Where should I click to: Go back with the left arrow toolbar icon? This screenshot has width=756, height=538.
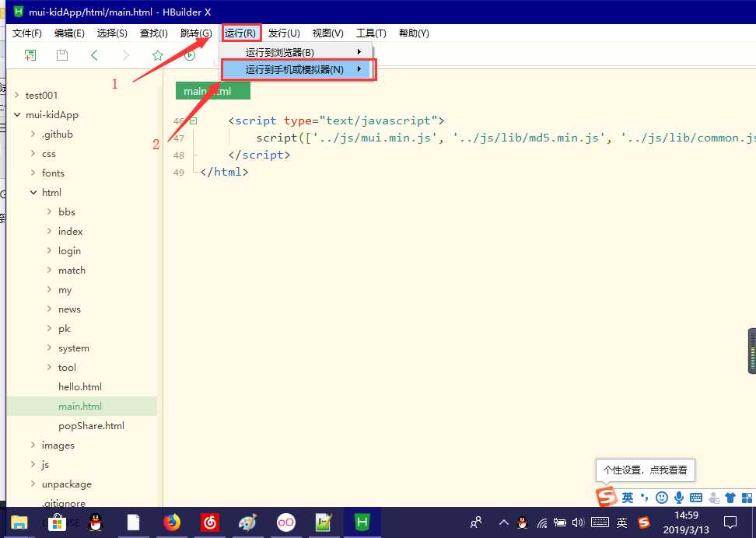pos(94,55)
